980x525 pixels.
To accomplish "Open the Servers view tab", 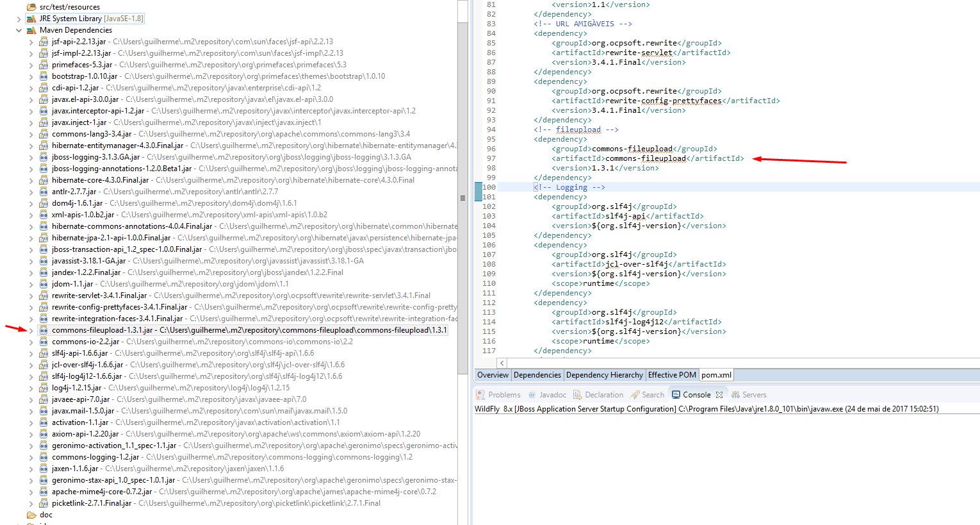I will click(x=749, y=395).
